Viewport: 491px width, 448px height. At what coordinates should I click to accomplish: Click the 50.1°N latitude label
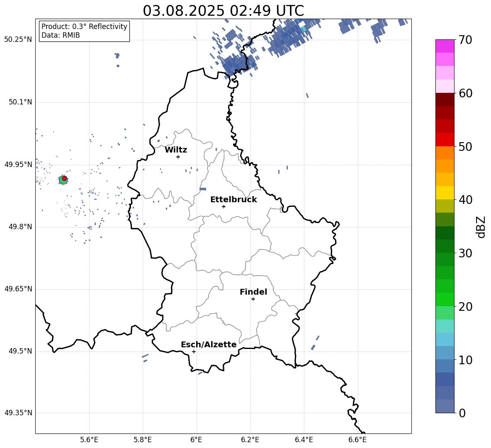pyautogui.click(x=20, y=102)
